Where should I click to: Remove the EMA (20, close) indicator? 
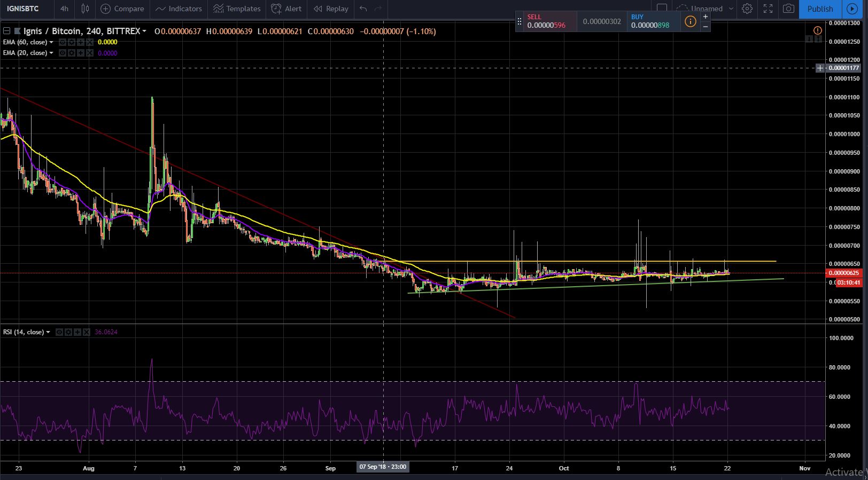point(90,53)
